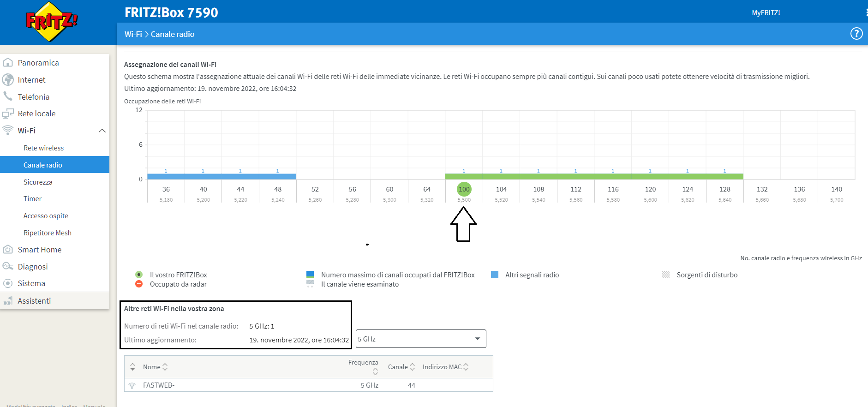Select the Canale radio submenu item
The image size is (868, 407).
pos(54,165)
